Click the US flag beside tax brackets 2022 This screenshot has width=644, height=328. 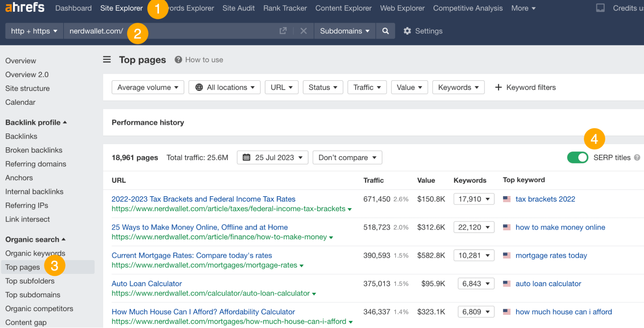point(506,199)
